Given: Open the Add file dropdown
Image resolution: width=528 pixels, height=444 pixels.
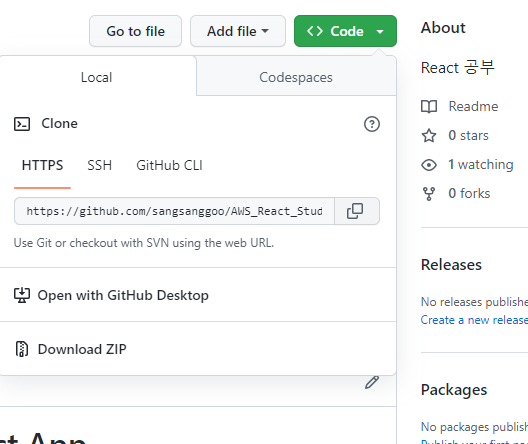Looking at the screenshot, I should click(x=238, y=31).
